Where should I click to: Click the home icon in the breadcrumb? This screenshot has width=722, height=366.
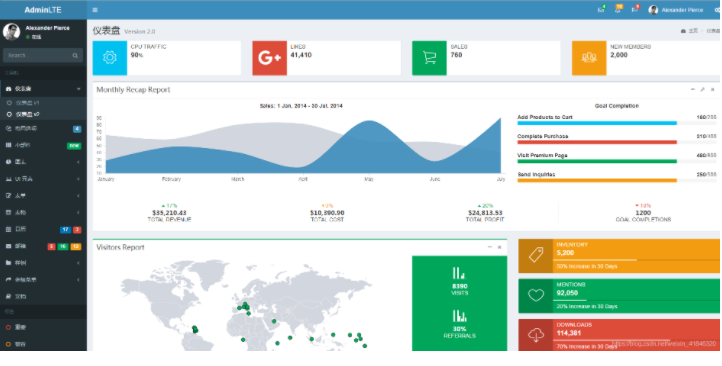(x=683, y=31)
